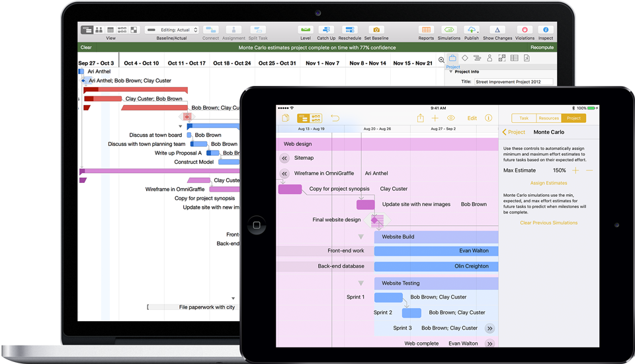Select the Front-end work Evan Walton bar
This screenshot has height=364, width=635.
coord(436,251)
